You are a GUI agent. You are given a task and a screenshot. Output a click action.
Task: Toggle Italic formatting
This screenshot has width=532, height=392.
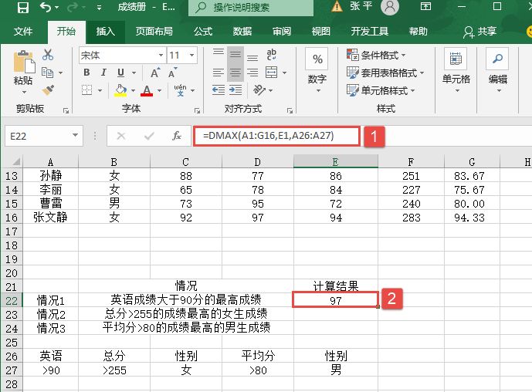click(103, 73)
